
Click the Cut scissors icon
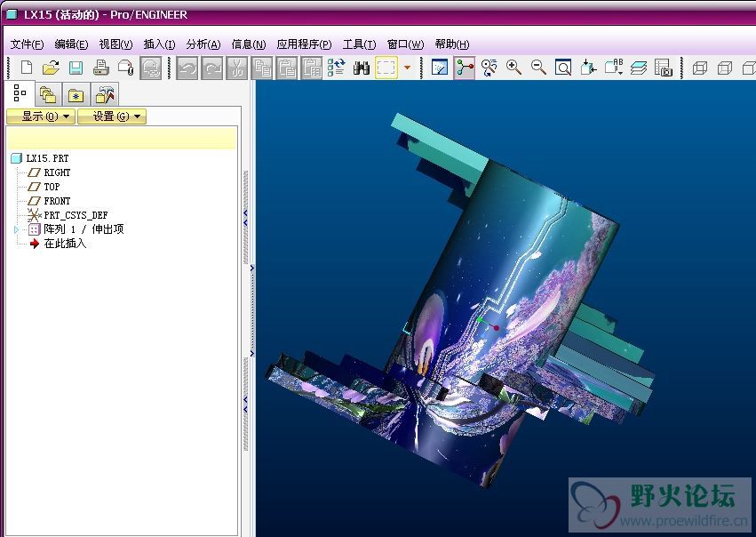(237, 68)
